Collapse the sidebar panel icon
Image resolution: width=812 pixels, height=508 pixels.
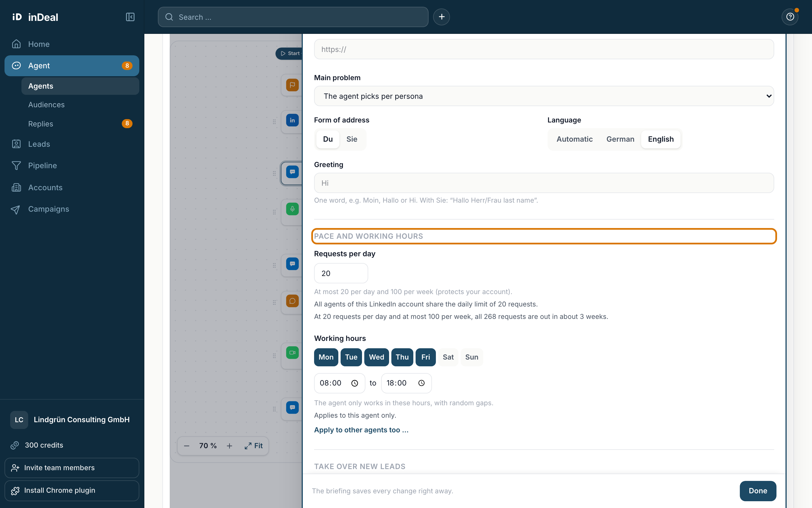pos(130,17)
